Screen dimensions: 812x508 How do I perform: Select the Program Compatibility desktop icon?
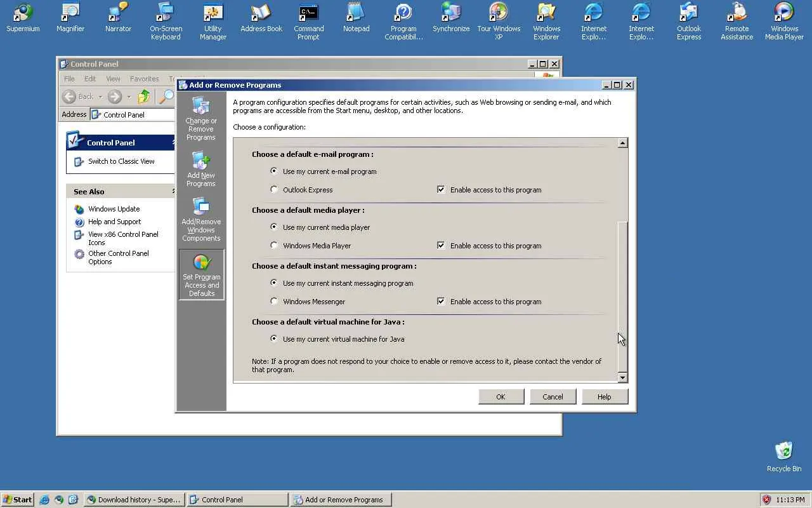(x=403, y=22)
